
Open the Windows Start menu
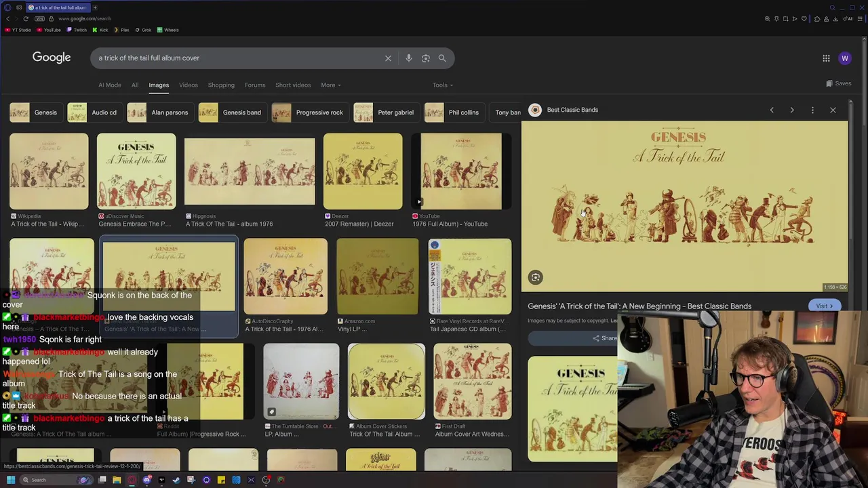coord(11,480)
